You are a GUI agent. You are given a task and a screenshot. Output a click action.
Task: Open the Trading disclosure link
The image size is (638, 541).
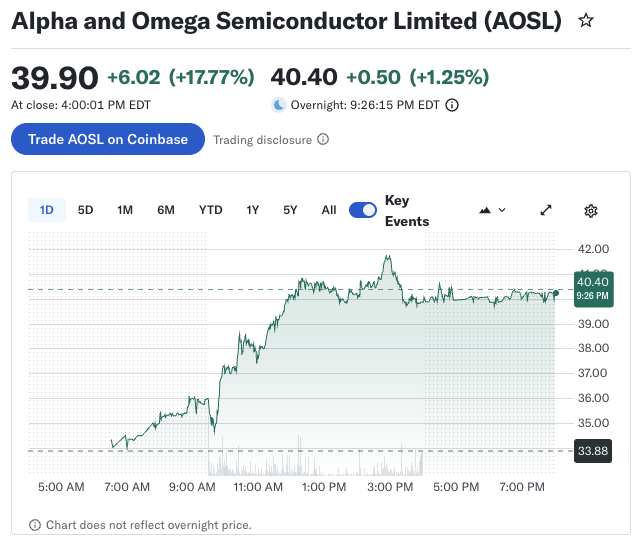[x=262, y=140]
